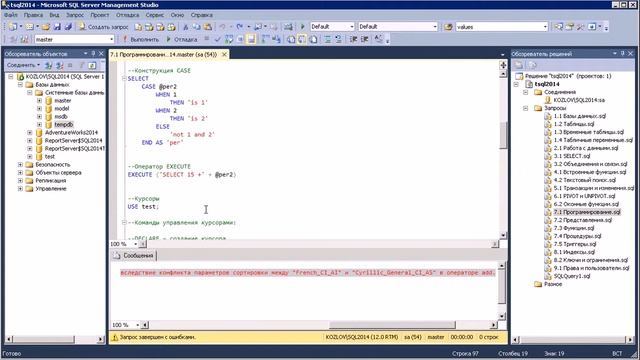Open the Файл menu

coord(11,15)
